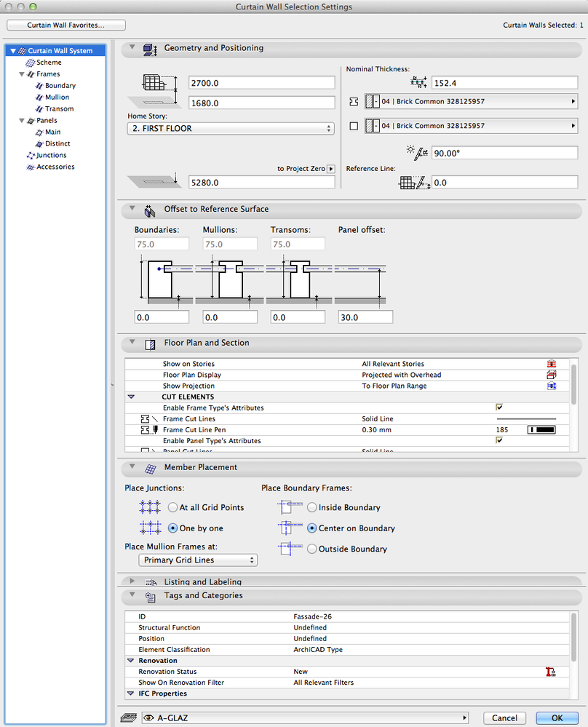This screenshot has height=727, width=588.
Task: Click the Member Placement panel icon
Action: [150, 467]
